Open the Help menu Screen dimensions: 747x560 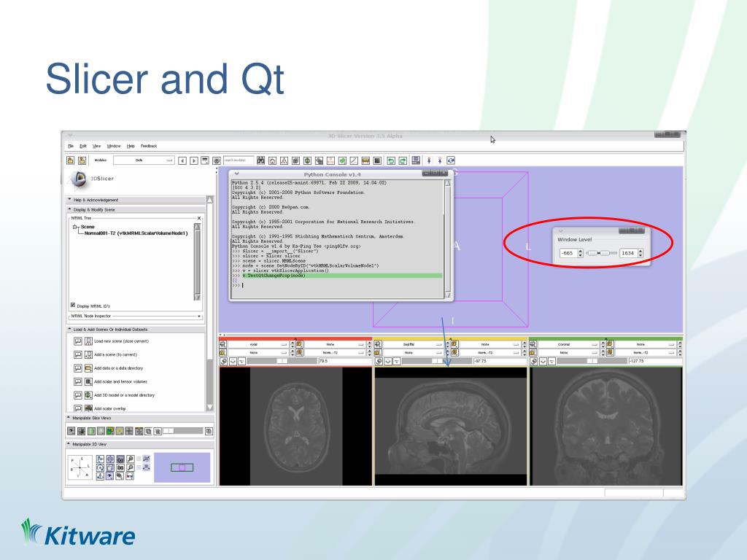[x=131, y=146]
